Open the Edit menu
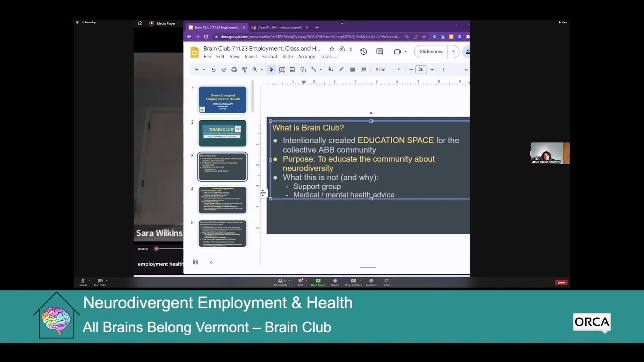The image size is (644, 362). [220, 57]
